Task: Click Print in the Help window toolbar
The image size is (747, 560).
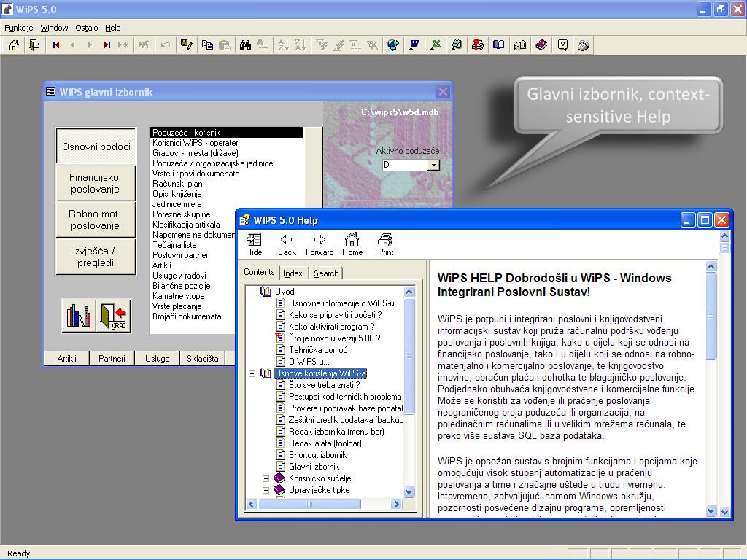Action: tap(385, 245)
